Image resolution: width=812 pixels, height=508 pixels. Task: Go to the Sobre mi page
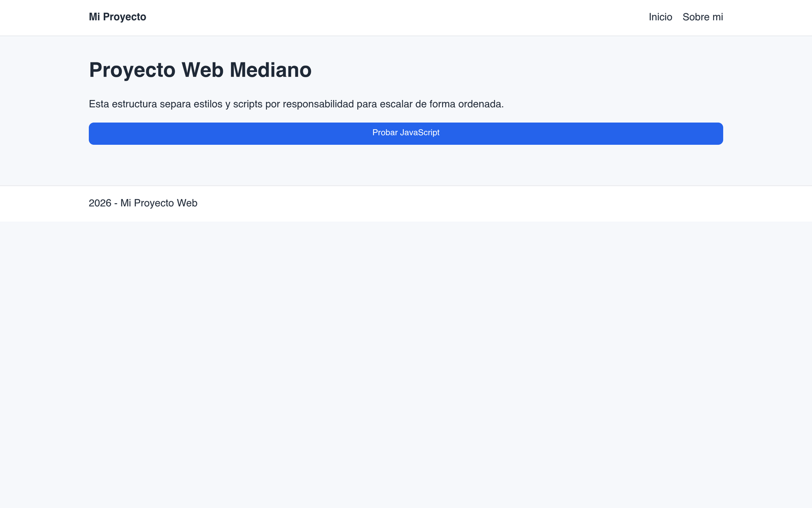(x=702, y=17)
